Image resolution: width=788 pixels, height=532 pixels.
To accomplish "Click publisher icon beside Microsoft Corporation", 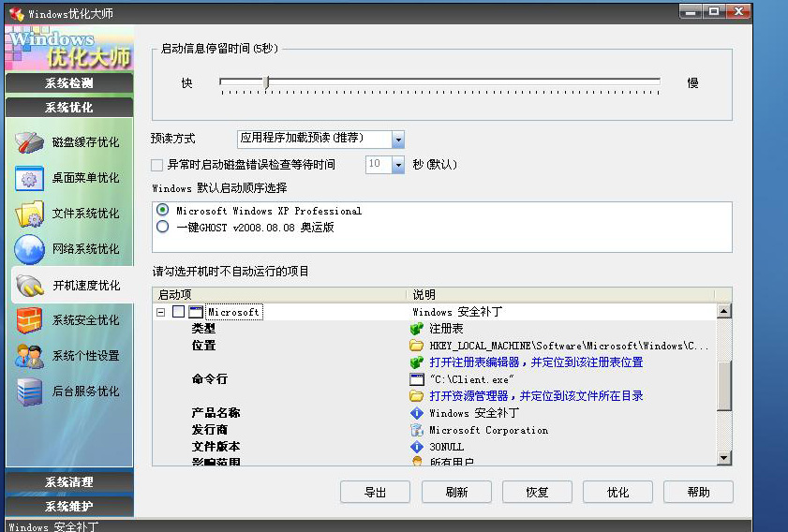I will coord(417,430).
